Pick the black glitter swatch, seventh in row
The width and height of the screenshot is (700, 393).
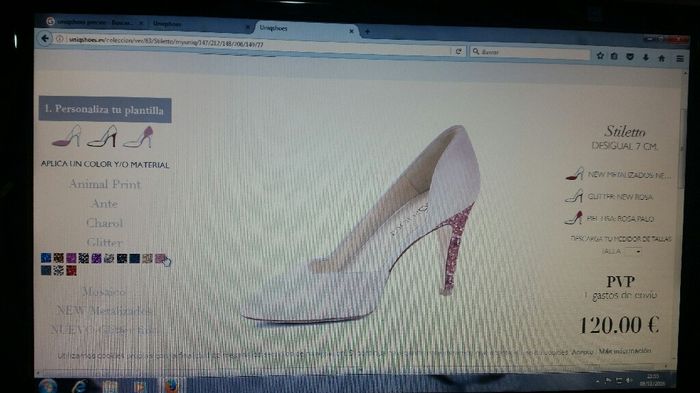[121, 258]
